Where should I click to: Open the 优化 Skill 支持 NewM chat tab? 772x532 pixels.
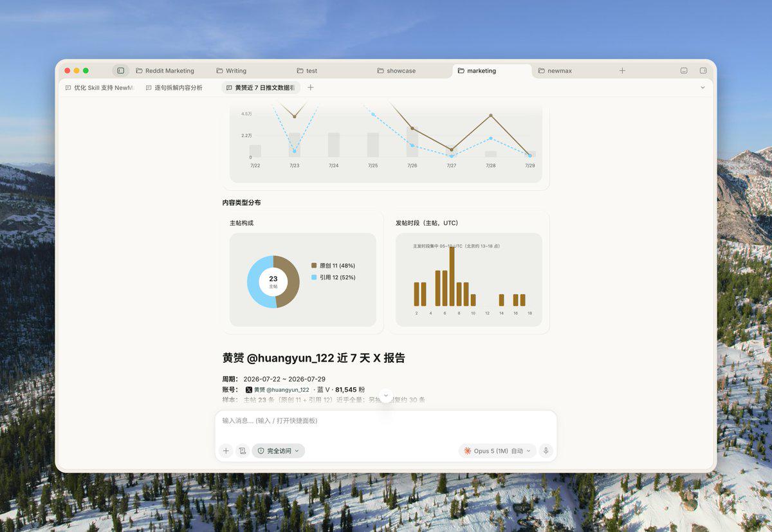[100, 87]
